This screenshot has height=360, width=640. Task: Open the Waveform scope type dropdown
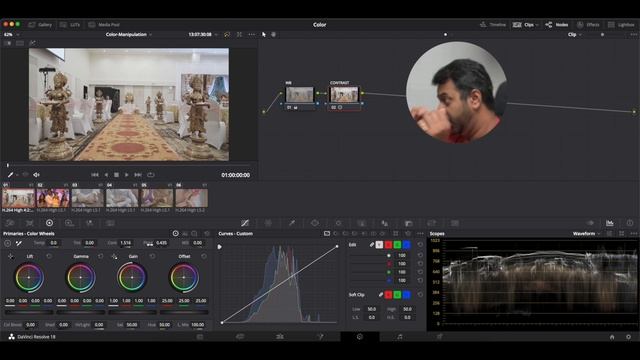click(587, 234)
